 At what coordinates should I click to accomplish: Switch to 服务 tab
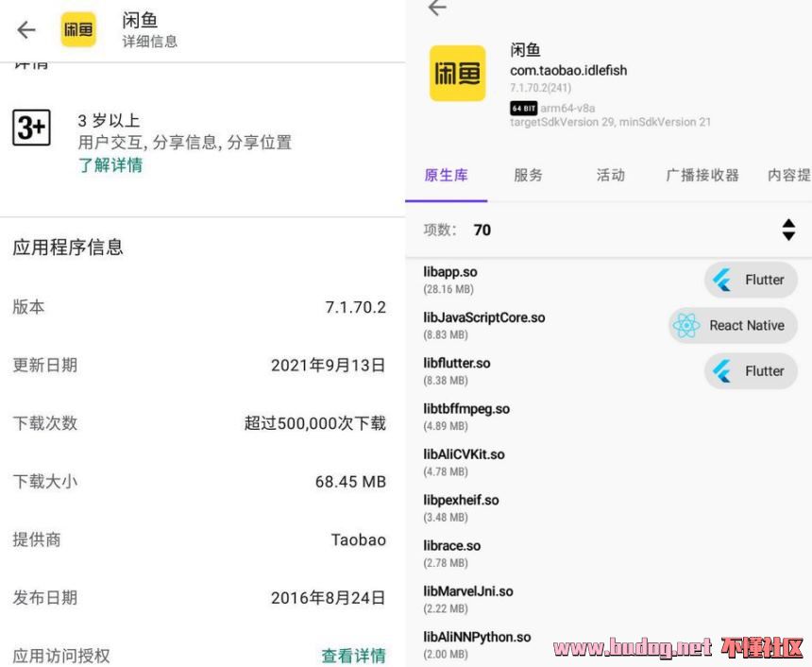point(528,175)
